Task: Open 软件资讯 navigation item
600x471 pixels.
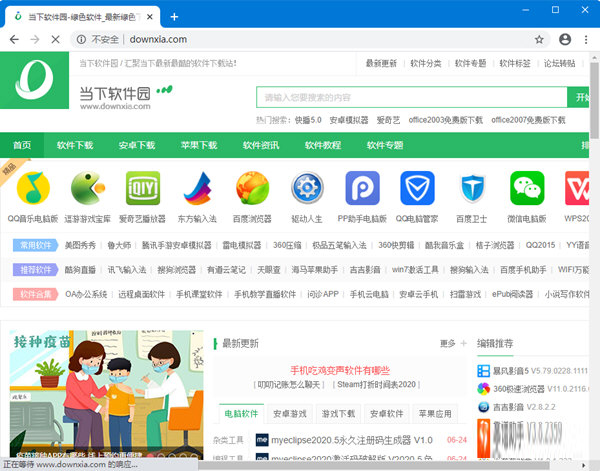Action: (x=261, y=145)
